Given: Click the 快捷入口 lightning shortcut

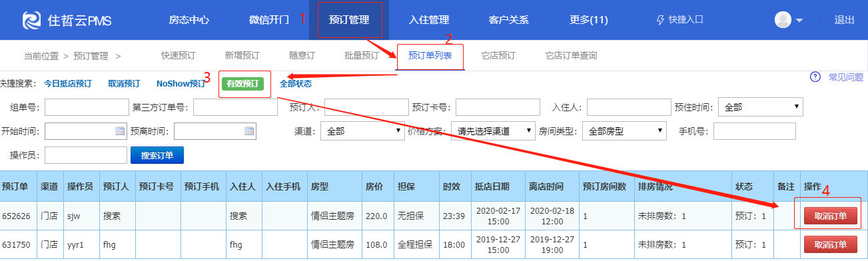Looking at the screenshot, I should pos(679,20).
